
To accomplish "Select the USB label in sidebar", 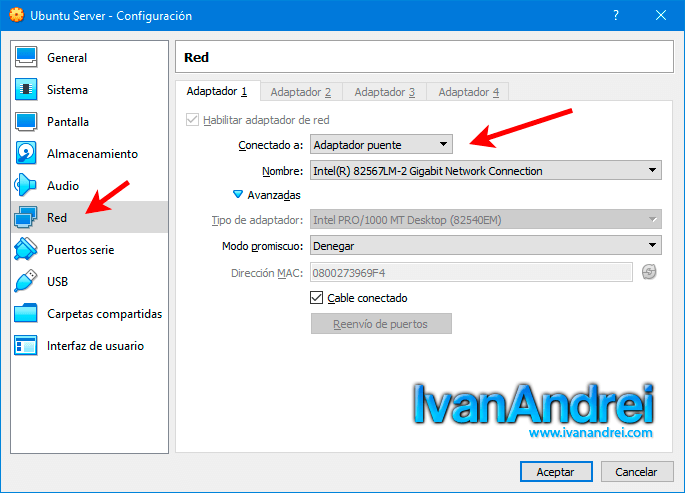I will click(x=57, y=281).
